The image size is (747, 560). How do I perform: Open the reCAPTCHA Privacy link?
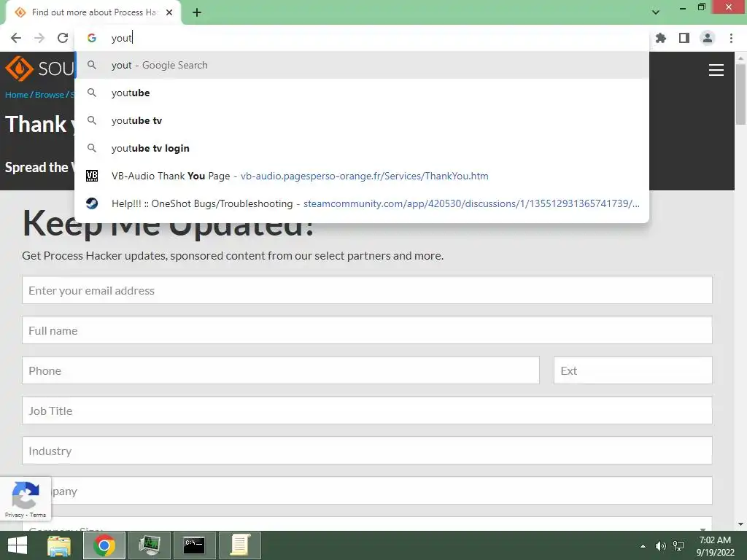click(15, 515)
